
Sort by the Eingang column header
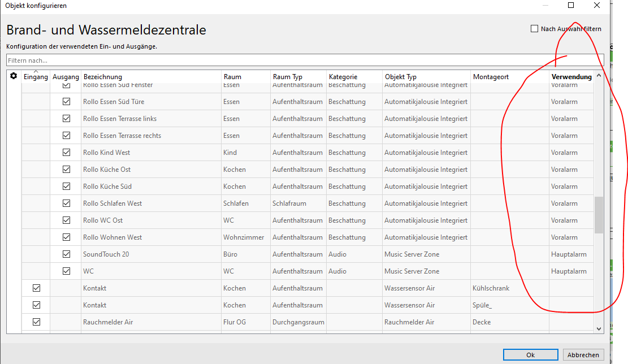click(x=36, y=77)
